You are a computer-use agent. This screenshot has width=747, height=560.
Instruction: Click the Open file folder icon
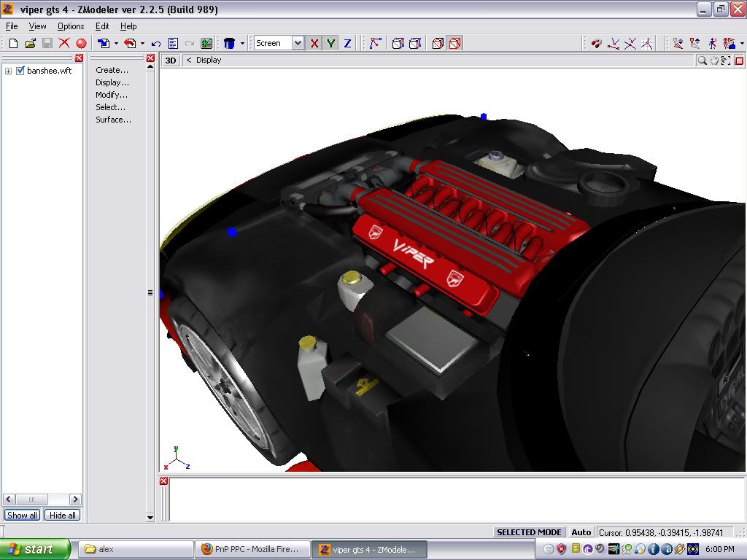coord(30,44)
